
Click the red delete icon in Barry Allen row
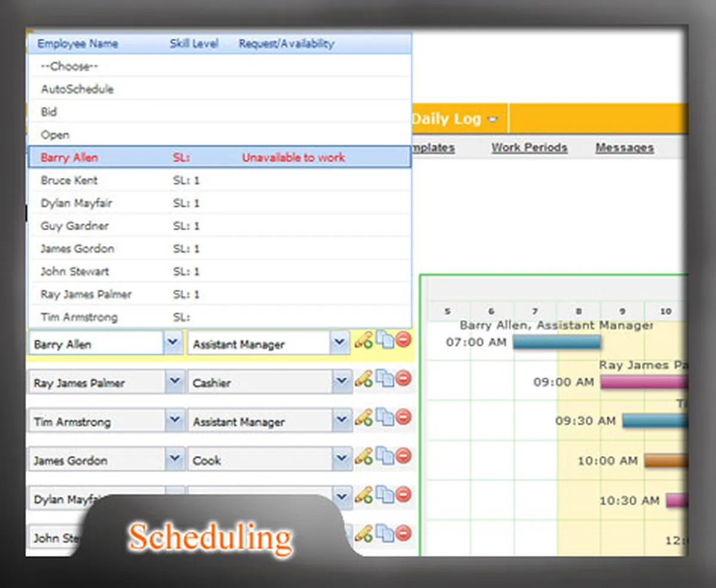(x=404, y=340)
